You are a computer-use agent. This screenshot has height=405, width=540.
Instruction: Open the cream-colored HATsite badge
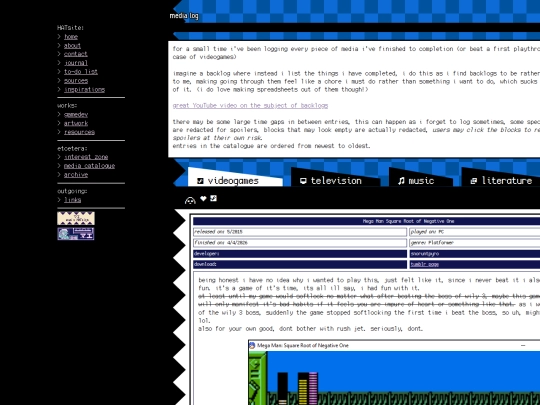point(76,218)
